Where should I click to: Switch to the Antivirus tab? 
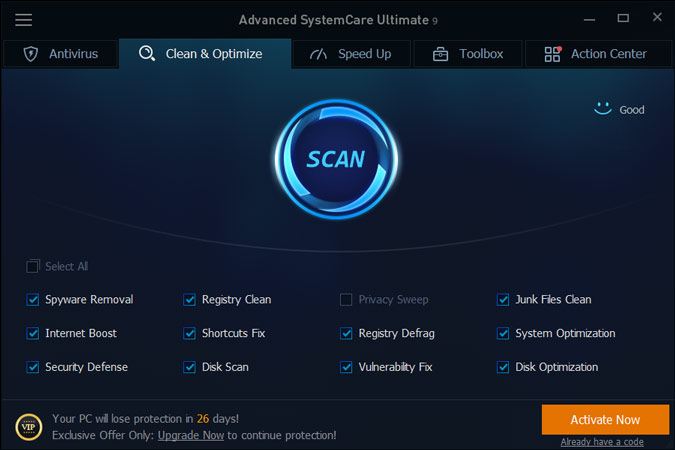coord(60,54)
